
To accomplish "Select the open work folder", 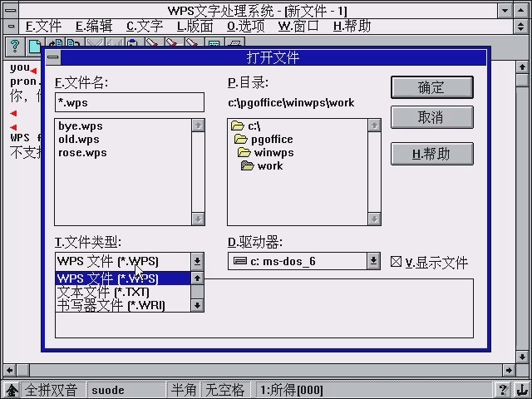I will pos(262,165).
